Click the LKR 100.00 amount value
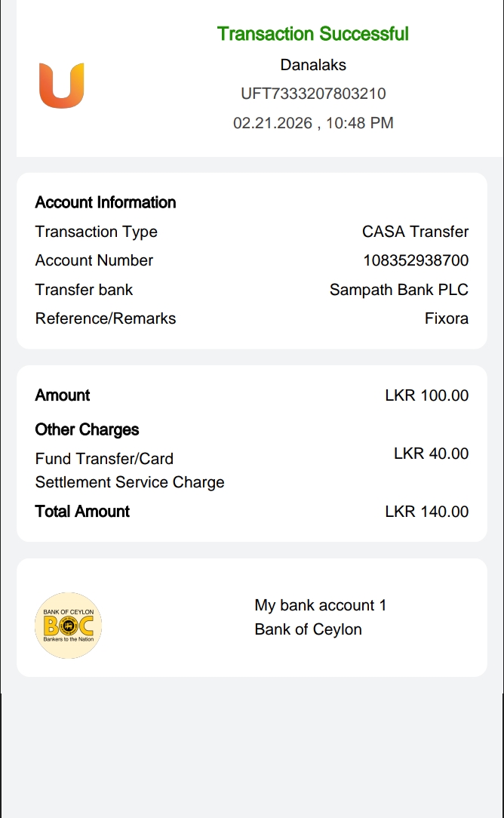Viewport: 504px width, 818px height. point(426,395)
